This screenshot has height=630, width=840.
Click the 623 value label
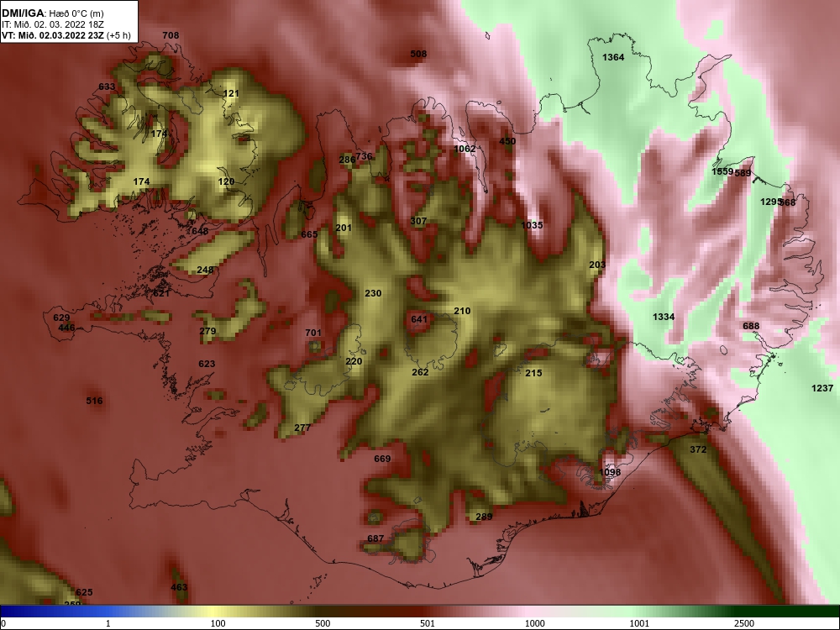[x=207, y=364]
